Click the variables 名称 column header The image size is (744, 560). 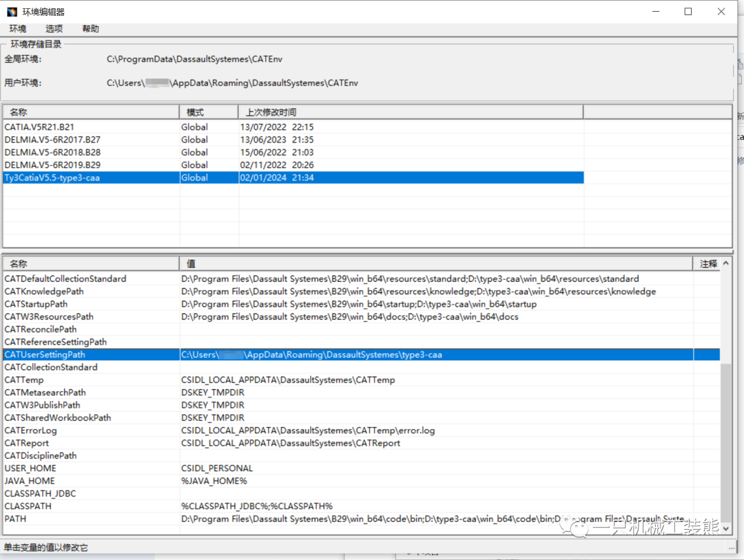tap(91, 263)
